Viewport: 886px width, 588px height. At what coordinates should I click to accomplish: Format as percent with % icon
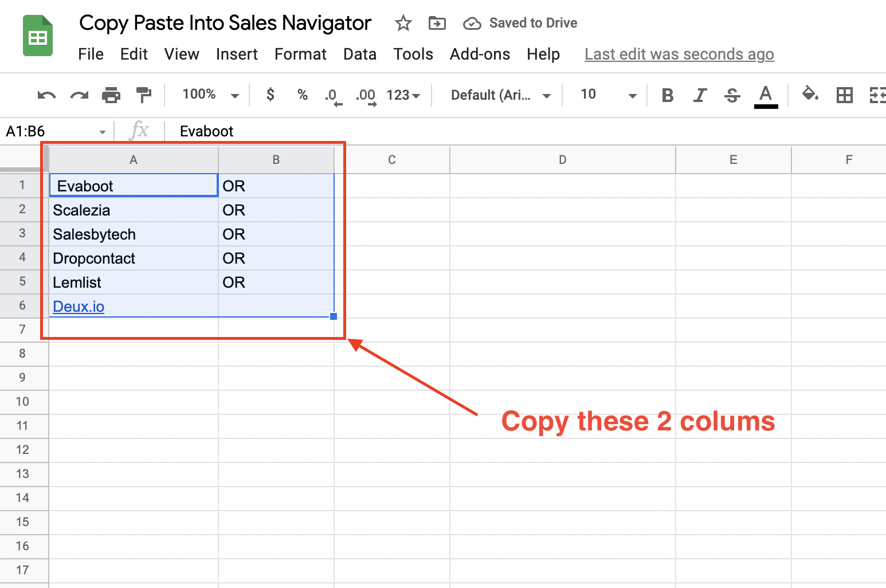(303, 95)
